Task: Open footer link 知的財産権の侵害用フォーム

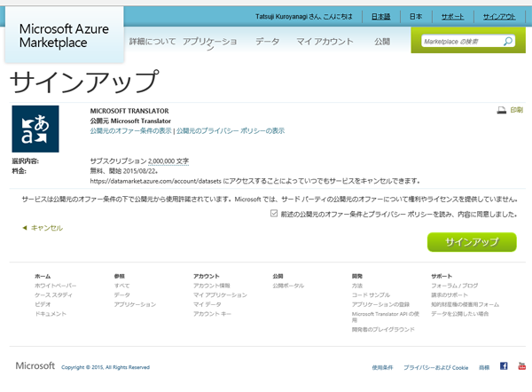Action: (465, 304)
